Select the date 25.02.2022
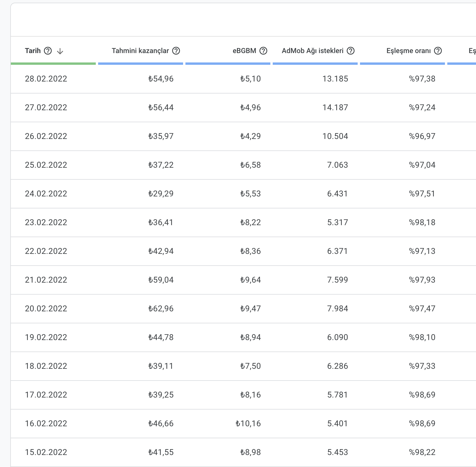This screenshot has width=476, height=467. pyautogui.click(x=46, y=165)
